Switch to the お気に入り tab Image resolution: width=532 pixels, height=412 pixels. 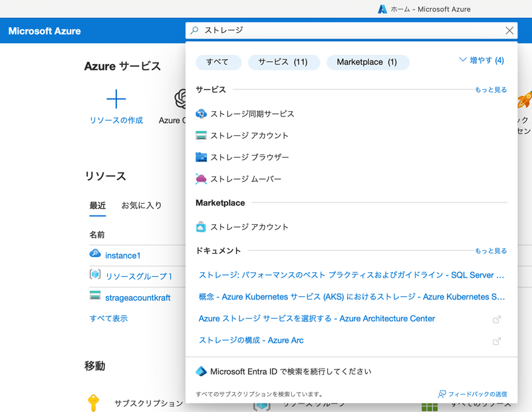click(x=142, y=206)
